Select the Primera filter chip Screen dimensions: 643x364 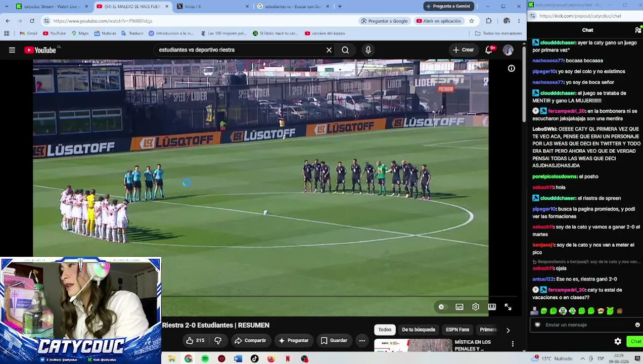(x=488, y=330)
